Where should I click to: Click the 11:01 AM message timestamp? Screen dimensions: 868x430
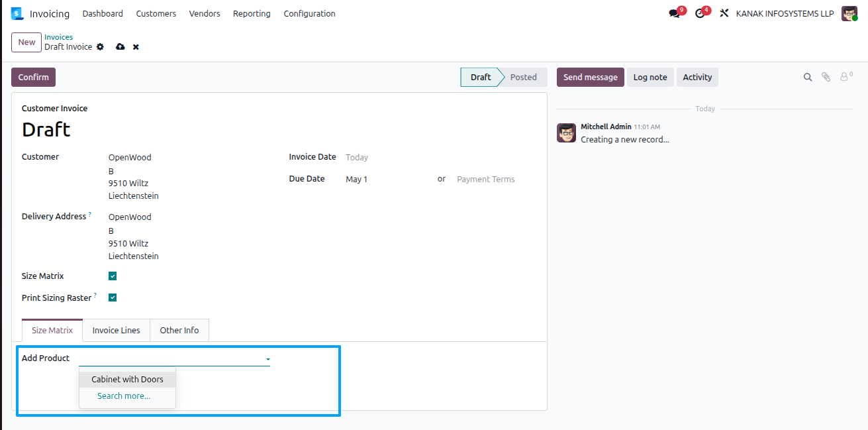coord(647,127)
